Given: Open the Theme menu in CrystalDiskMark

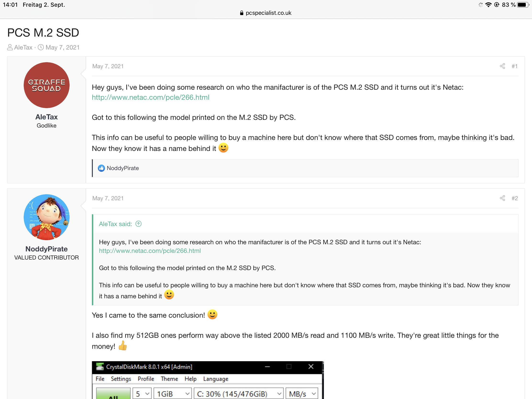Looking at the screenshot, I should click(x=169, y=379).
